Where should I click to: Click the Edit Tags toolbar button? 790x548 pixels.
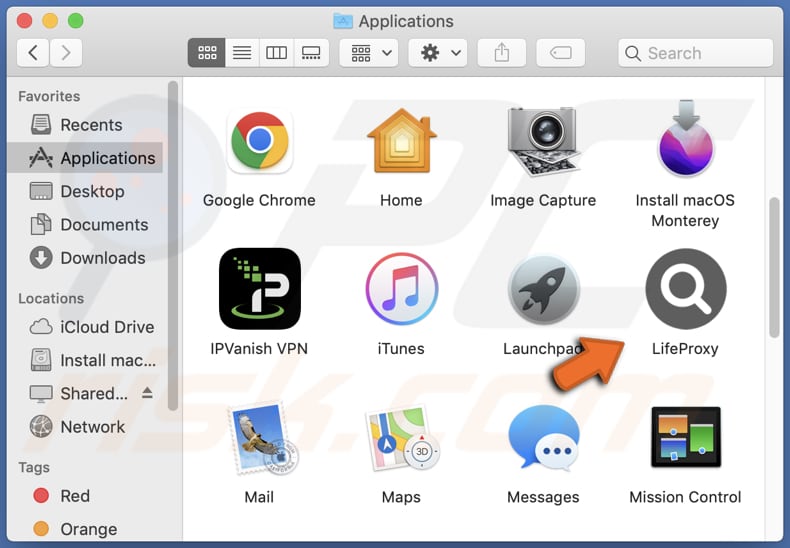pos(560,52)
